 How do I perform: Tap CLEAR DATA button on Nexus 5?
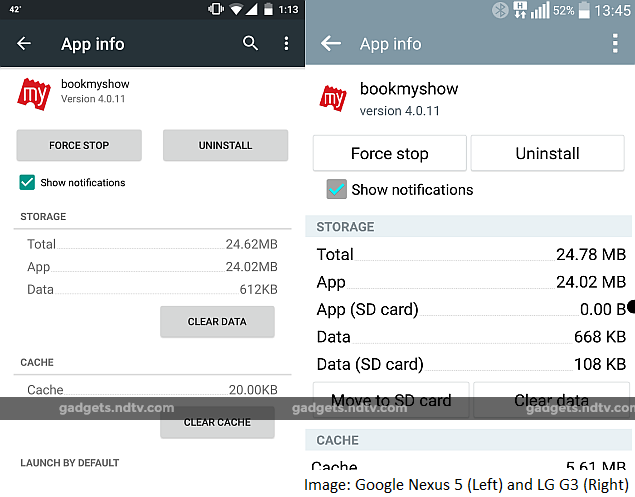tap(217, 322)
